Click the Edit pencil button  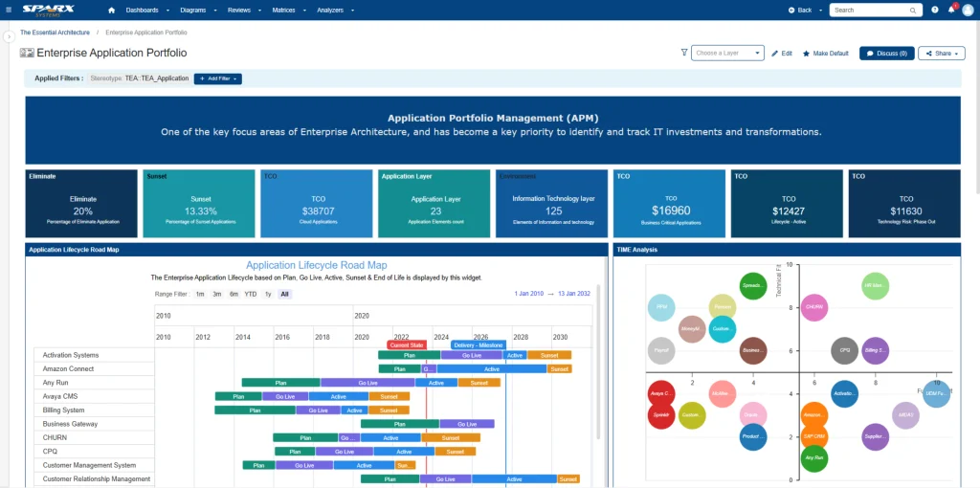[x=782, y=54]
